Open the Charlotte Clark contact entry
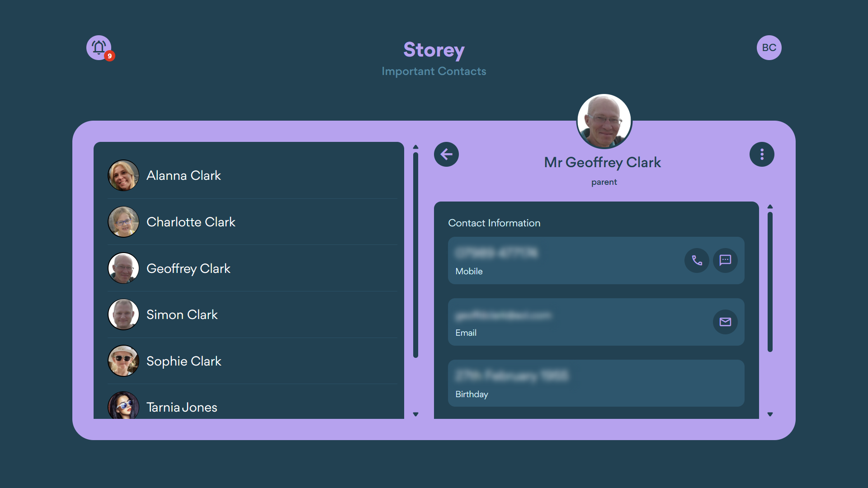The height and width of the screenshot is (488, 868). (x=191, y=222)
